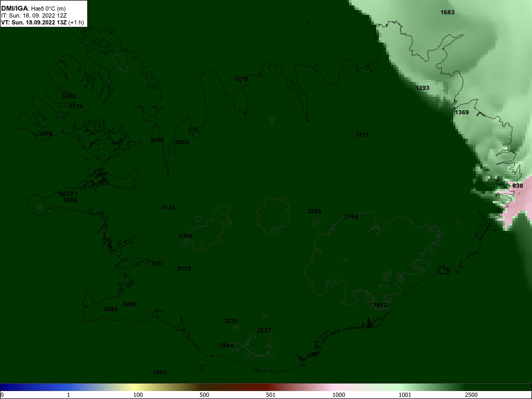532x399 pixels.
Task: Click the 'VT: Sun. 18.09.2022 13Z (+1 h)' line
Action: 43,22
